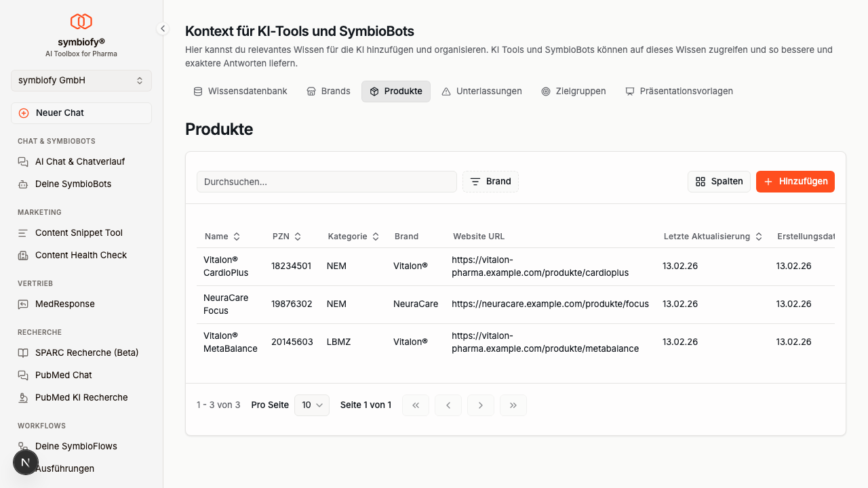Click the round N avatar icon
Screen dimensions: 868x488
[26, 462]
